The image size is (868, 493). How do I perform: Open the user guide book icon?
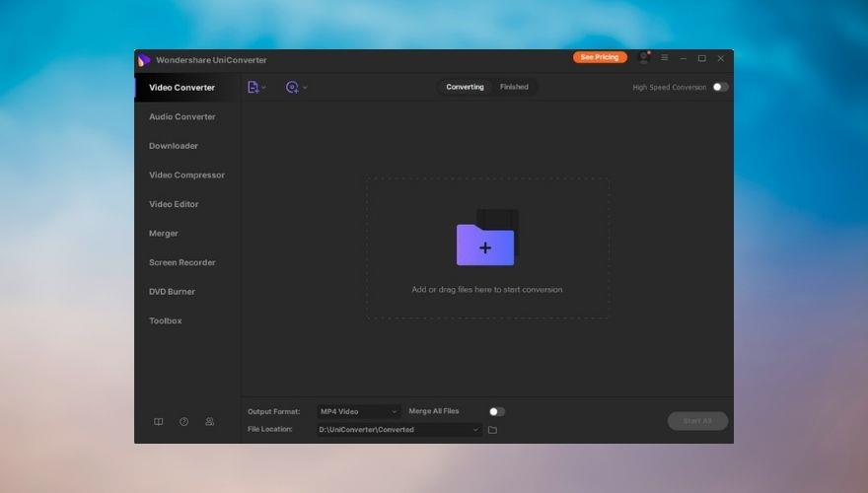158,421
